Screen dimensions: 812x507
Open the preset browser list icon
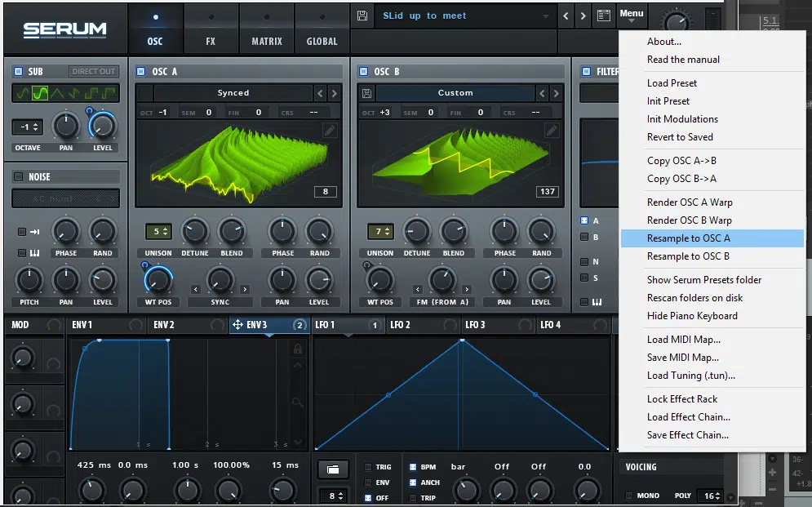click(604, 16)
